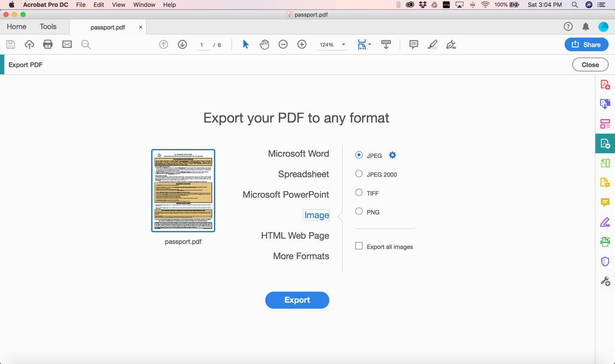
Task: Go to next page arrow
Action: coord(182,45)
